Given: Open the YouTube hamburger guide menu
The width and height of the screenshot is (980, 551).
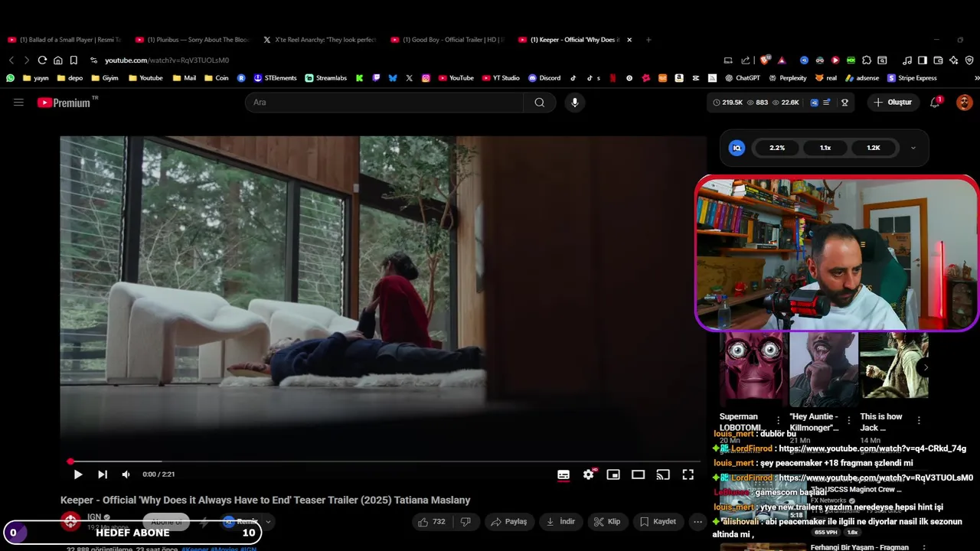Looking at the screenshot, I should click(x=18, y=102).
